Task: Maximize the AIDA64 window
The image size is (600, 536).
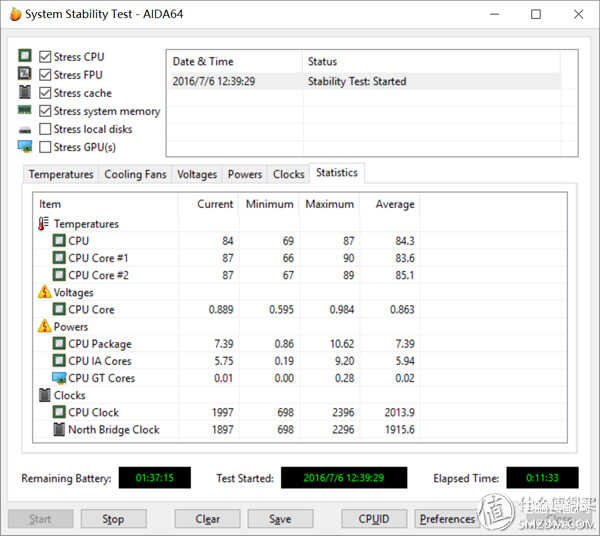Action: (536, 14)
